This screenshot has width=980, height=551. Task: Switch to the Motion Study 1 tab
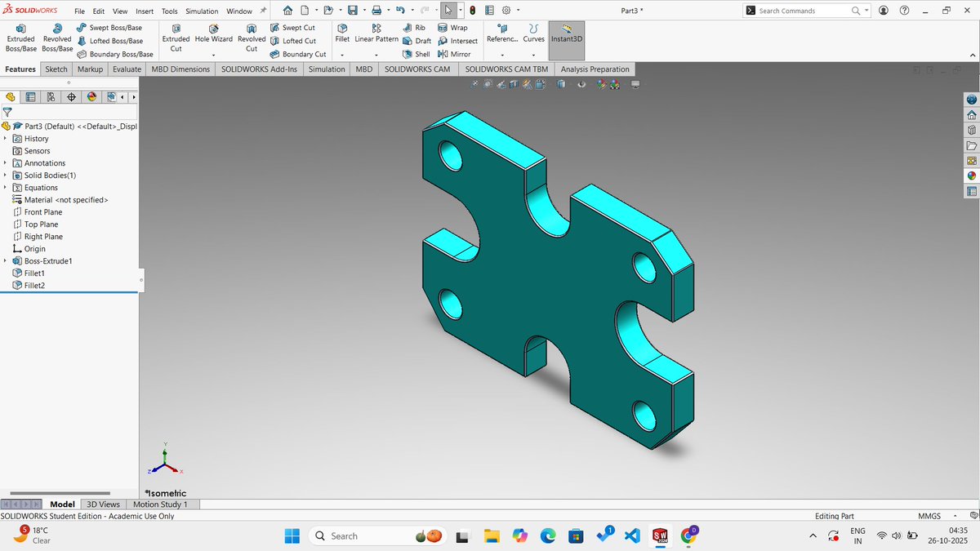160,504
